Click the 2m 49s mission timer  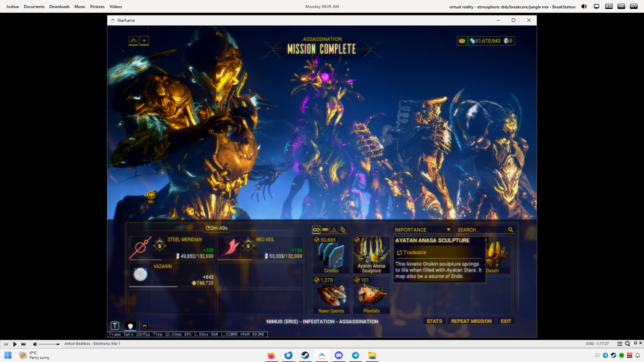point(217,228)
